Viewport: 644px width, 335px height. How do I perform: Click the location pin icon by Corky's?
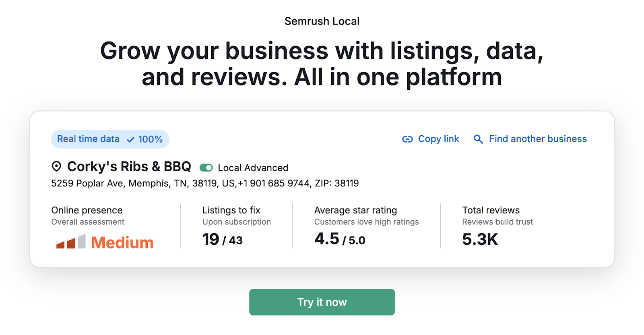click(x=56, y=166)
